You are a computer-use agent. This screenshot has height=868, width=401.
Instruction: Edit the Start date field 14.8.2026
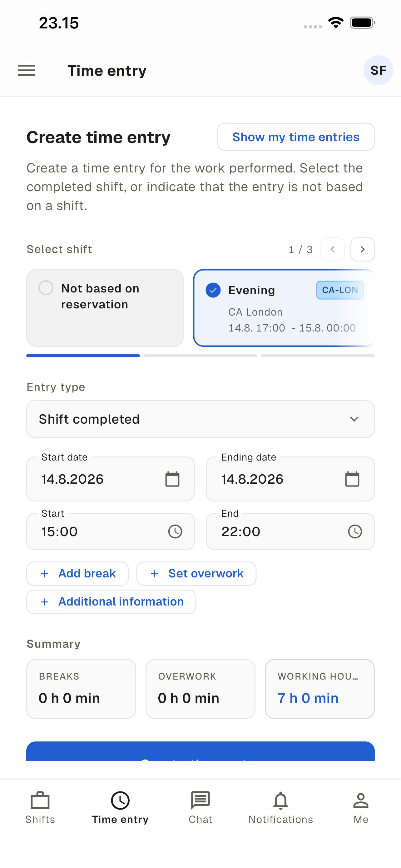111,479
